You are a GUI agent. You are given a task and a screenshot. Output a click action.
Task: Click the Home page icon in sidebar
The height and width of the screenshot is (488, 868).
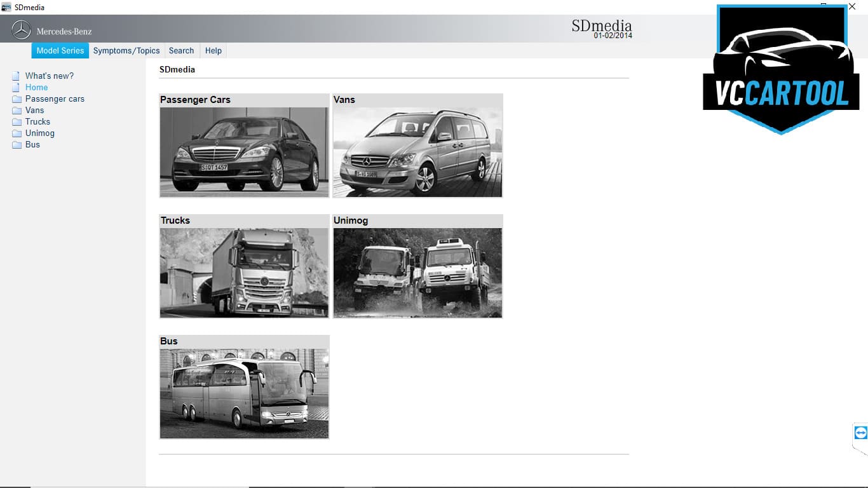coord(16,88)
